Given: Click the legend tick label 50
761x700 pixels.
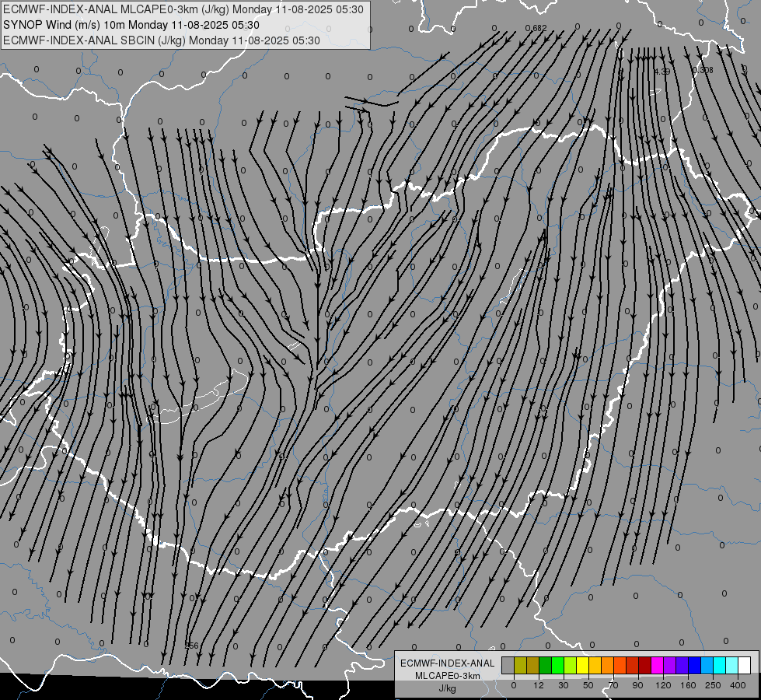Looking at the screenshot, I should 588,685.
